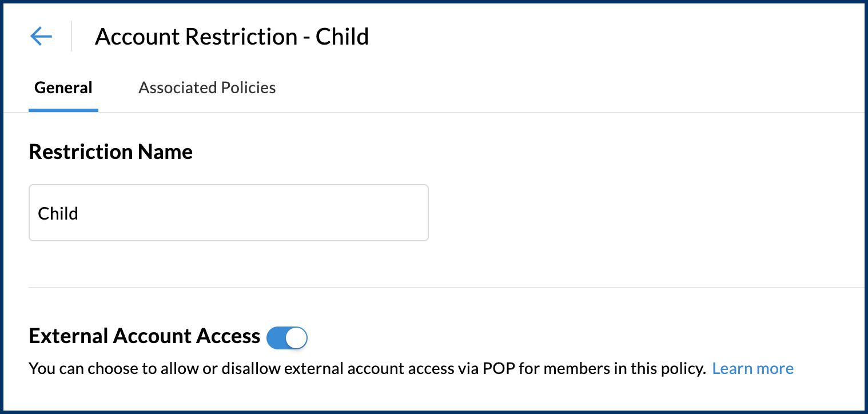Focus the text box containing Child
Viewport: 868px width, 414px height.
pyautogui.click(x=228, y=213)
